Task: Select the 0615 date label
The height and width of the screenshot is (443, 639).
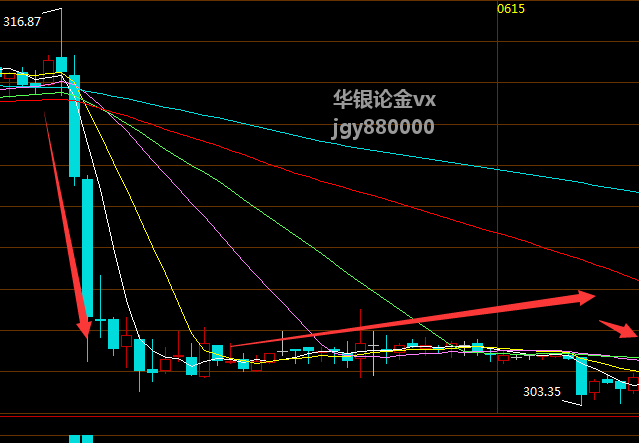Action: pos(511,9)
